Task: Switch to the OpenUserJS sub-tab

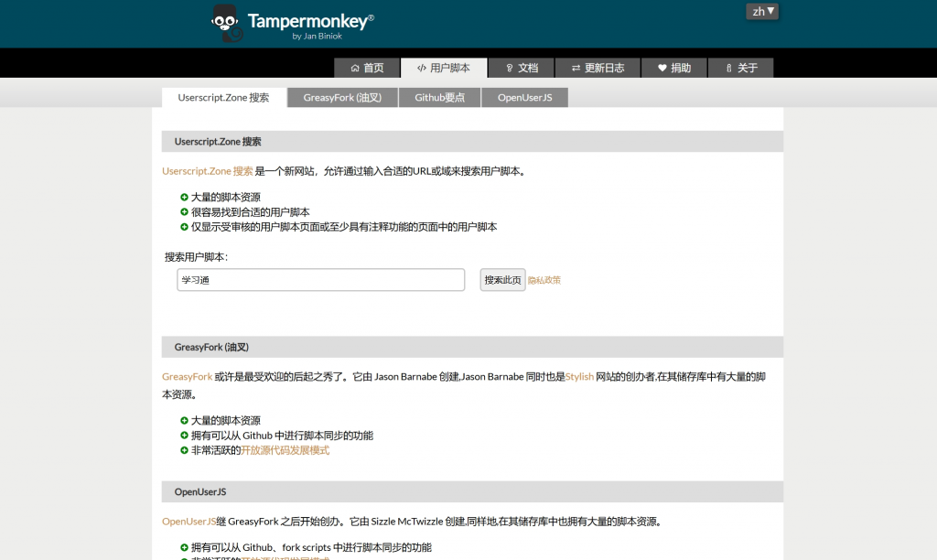Action: 524,97
